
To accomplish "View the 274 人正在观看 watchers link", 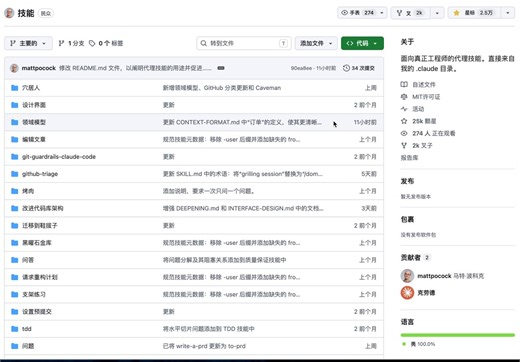I will [x=428, y=133].
